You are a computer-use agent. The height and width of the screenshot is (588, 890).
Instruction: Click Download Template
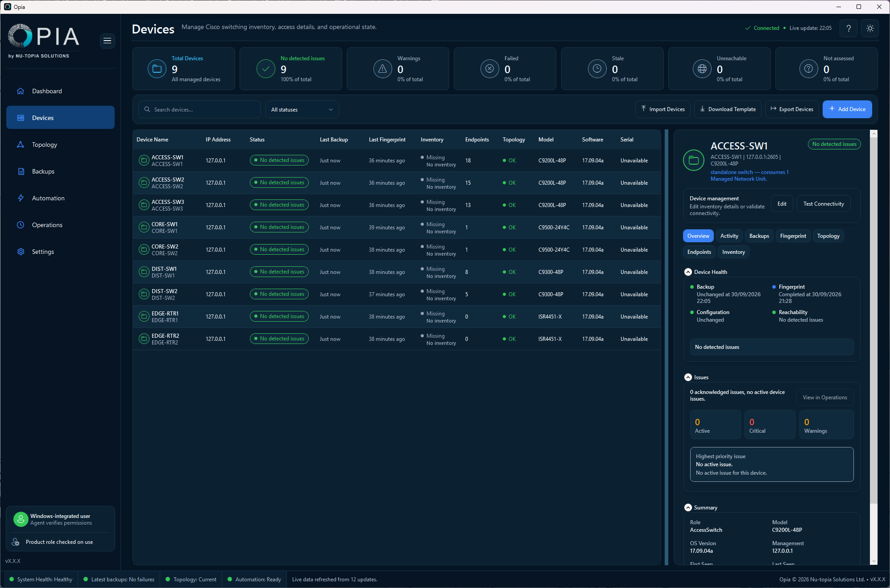tap(727, 109)
